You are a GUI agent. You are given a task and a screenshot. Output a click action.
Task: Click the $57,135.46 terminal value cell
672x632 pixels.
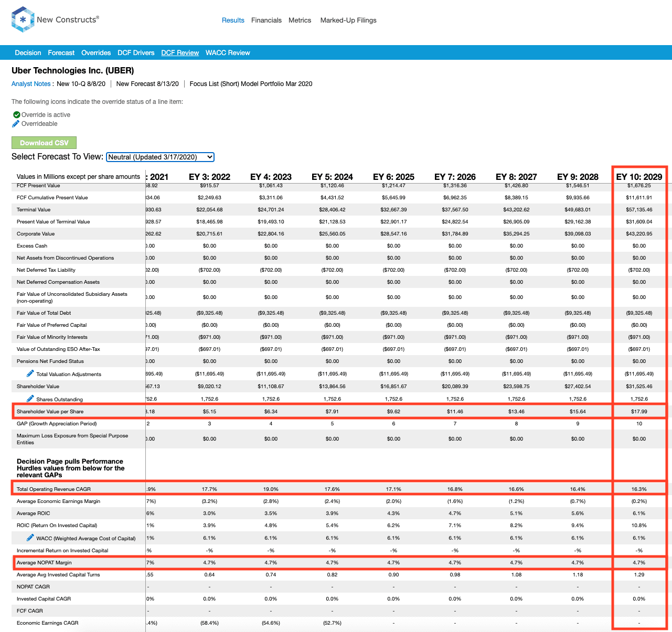(x=639, y=210)
